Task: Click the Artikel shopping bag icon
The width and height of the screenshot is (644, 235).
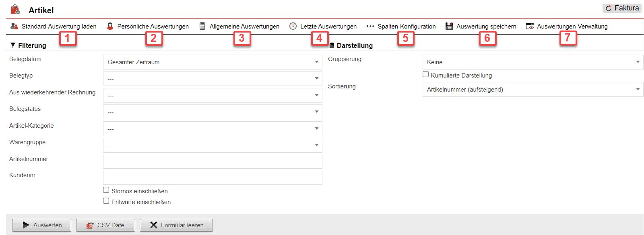Action: click(15, 10)
